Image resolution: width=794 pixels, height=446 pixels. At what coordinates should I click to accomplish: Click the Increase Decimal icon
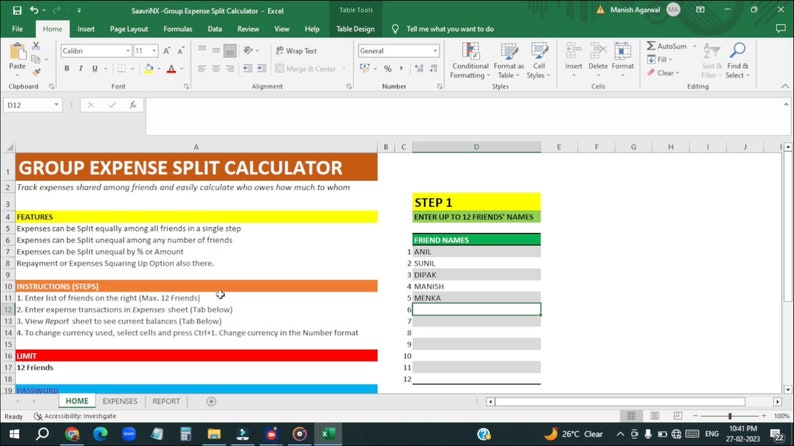pos(419,68)
